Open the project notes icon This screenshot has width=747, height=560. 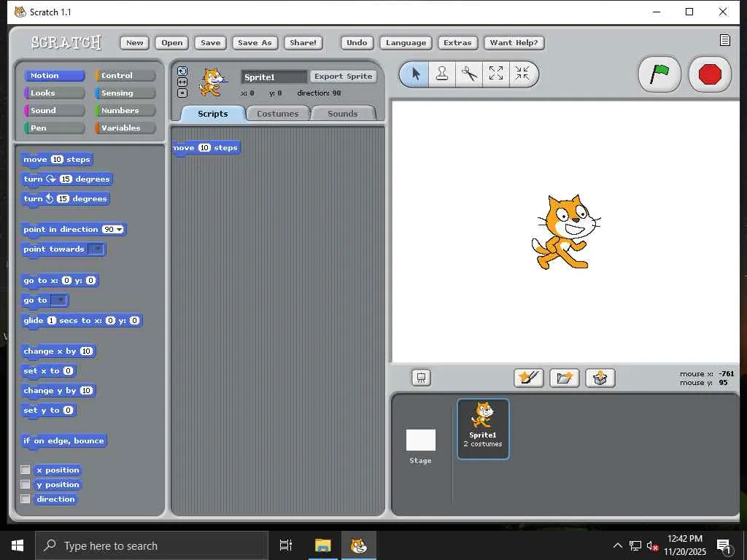[724, 41]
